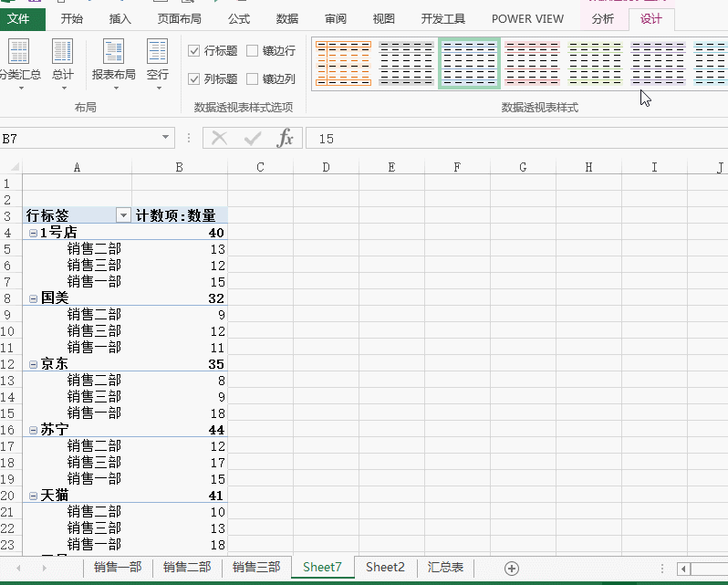Open the 行标签 filter dropdown
This screenshot has width=728, height=585.
pyautogui.click(x=123, y=215)
